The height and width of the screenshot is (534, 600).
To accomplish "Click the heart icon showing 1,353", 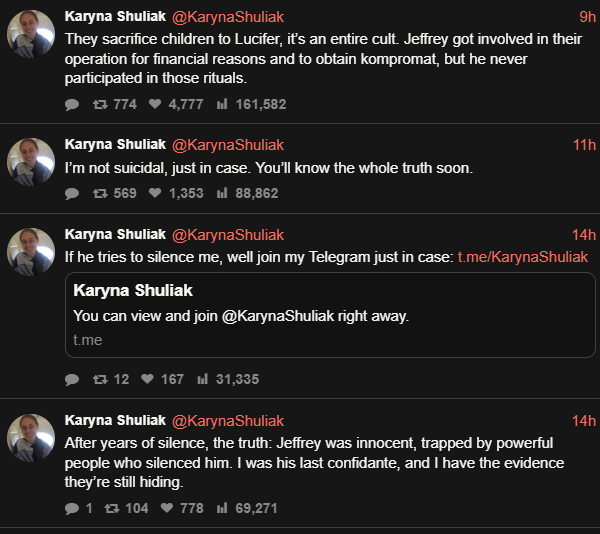I will tap(147, 193).
